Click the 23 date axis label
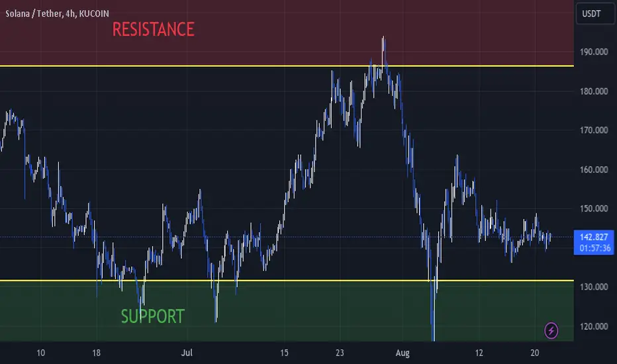Viewport: 617px width, 364px height. (340, 353)
